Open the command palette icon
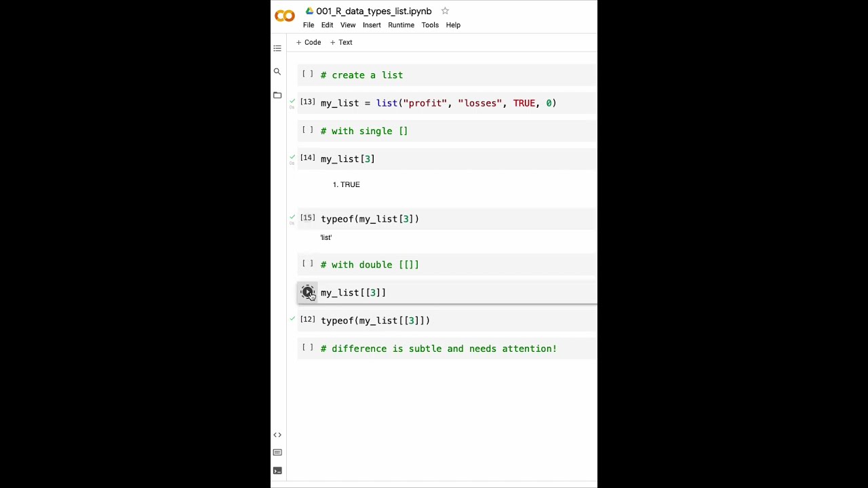Screen dimensions: 868x488 coord(277,452)
